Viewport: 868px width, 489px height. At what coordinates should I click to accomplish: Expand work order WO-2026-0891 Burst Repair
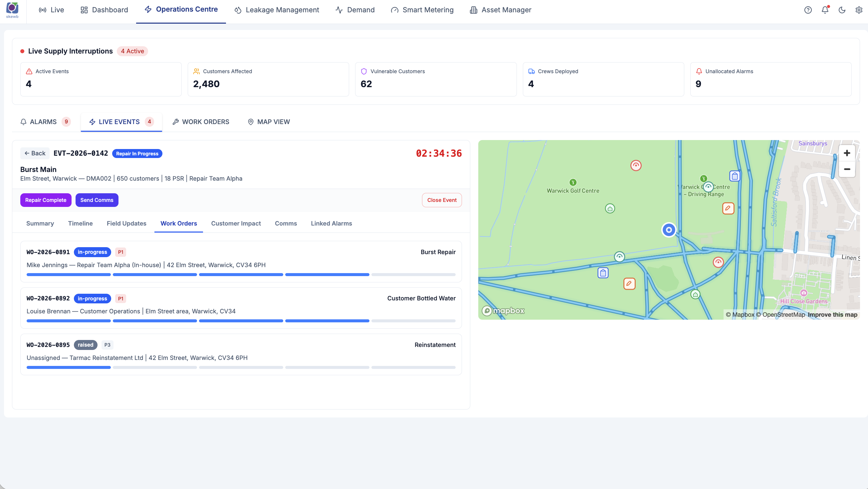pyautogui.click(x=241, y=262)
